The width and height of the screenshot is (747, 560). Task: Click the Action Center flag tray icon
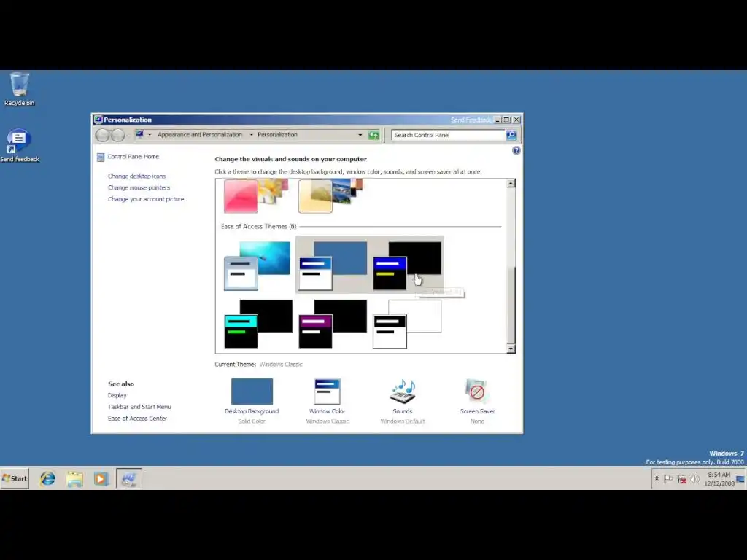click(x=668, y=479)
